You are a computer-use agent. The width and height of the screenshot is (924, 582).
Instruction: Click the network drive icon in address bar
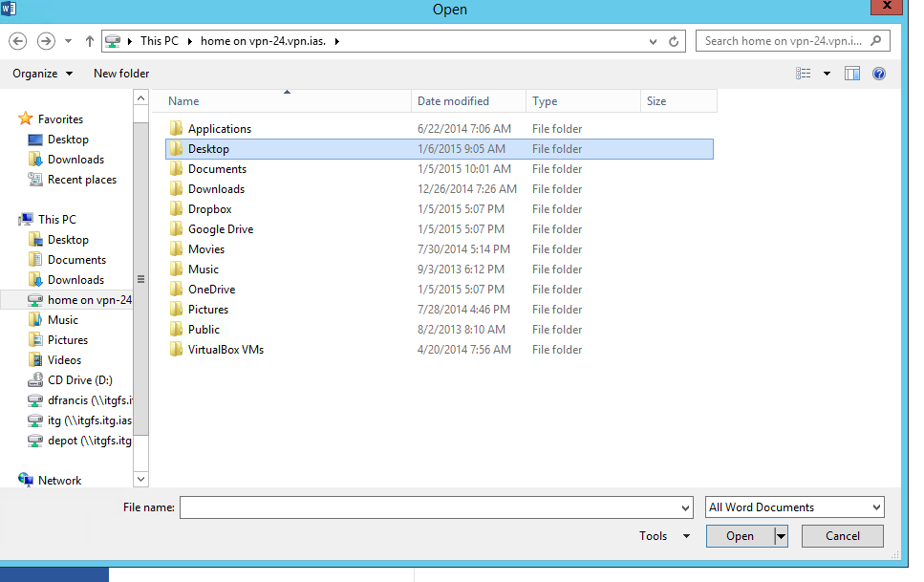point(113,41)
